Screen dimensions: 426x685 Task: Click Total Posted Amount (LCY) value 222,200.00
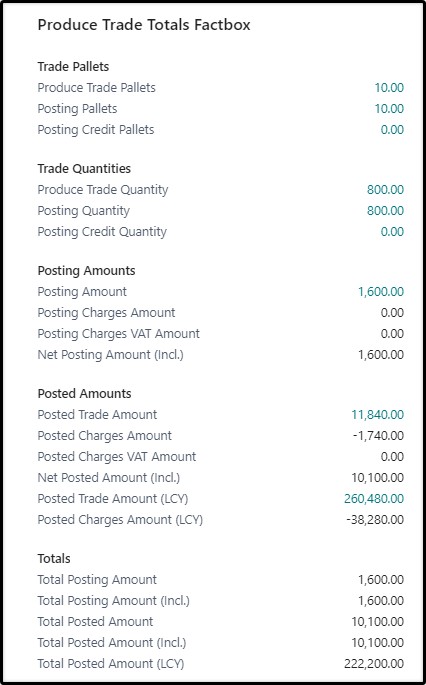coord(374,664)
